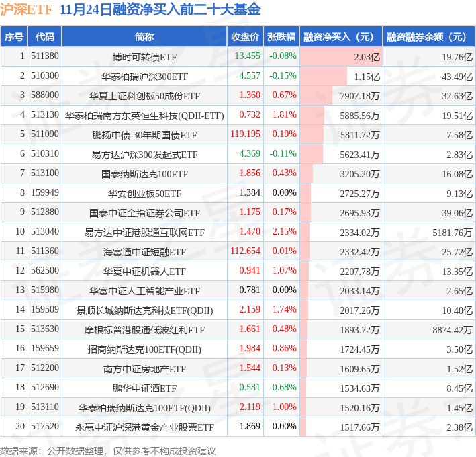Click the 5181.76万 balance value

[453, 232]
